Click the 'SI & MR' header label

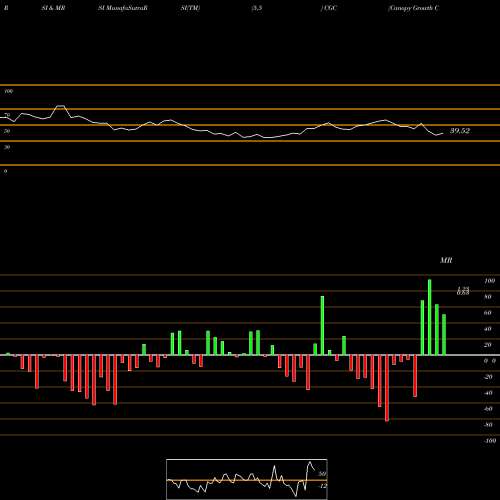(53, 8)
